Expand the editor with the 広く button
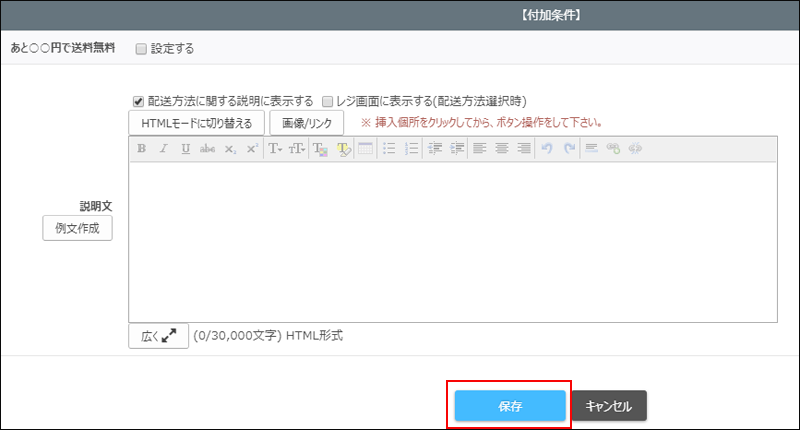Image resolution: width=800 pixels, height=430 pixels. 159,336
